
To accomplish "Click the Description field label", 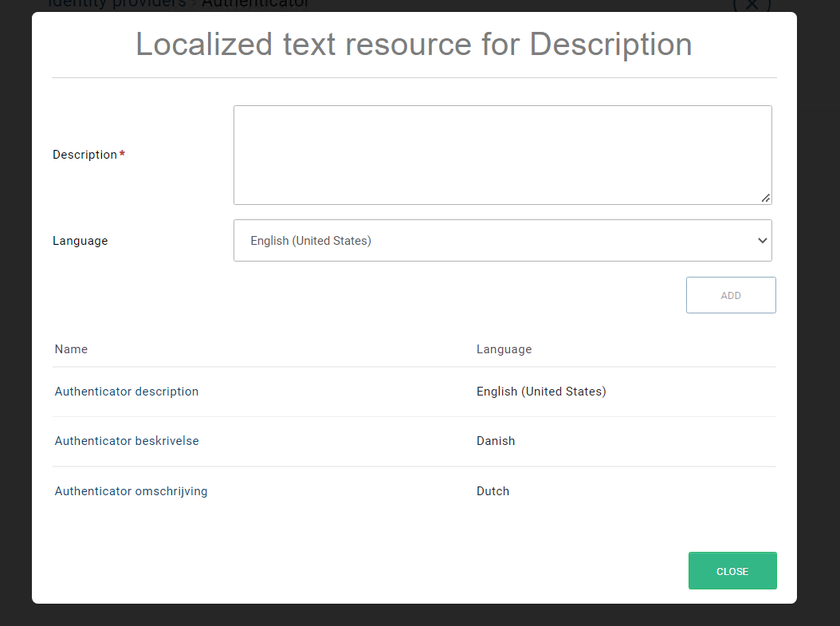I will tap(84, 155).
